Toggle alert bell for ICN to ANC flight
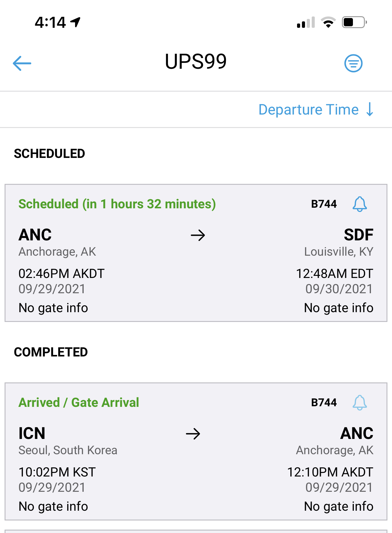 (360, 403)
